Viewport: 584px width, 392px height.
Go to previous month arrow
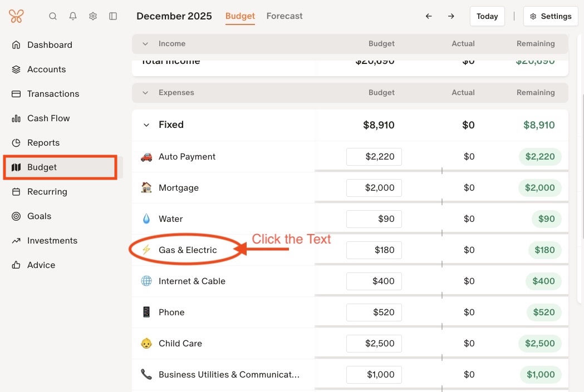coord(429,16)
